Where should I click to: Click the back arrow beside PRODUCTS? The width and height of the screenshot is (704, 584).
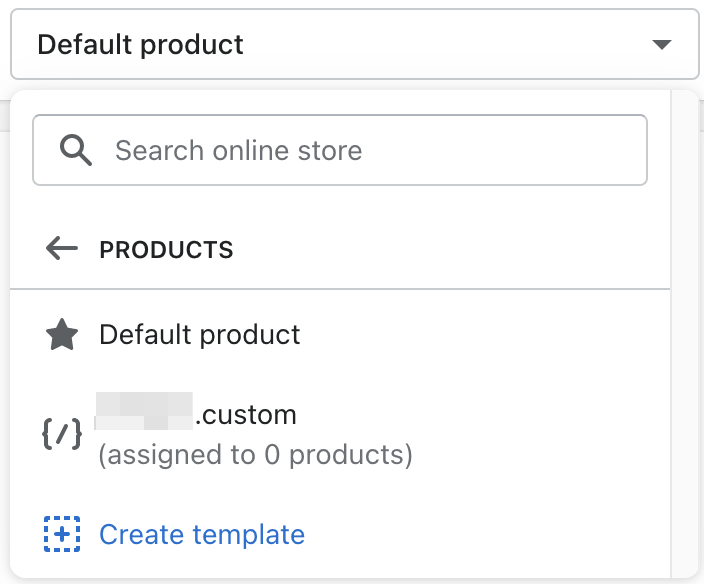[x=62, y=249]
